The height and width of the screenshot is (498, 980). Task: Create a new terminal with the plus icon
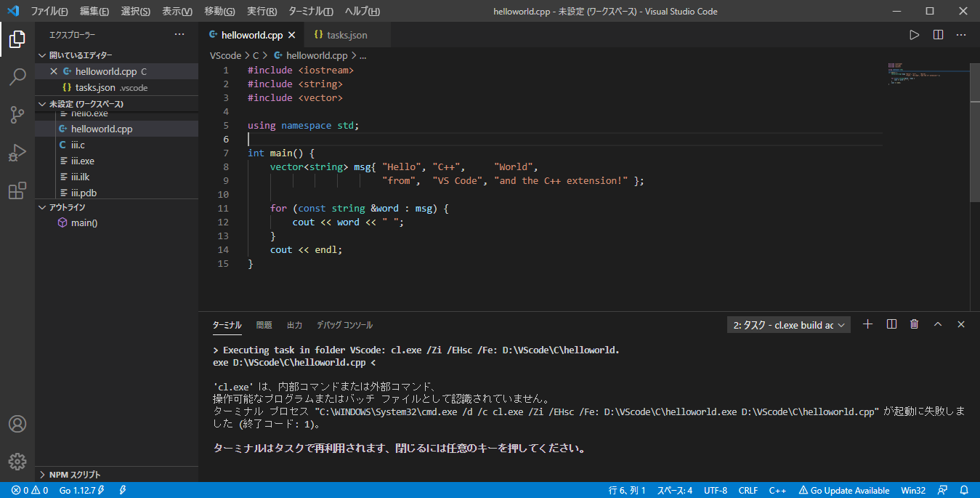click(x=867, y=324)
